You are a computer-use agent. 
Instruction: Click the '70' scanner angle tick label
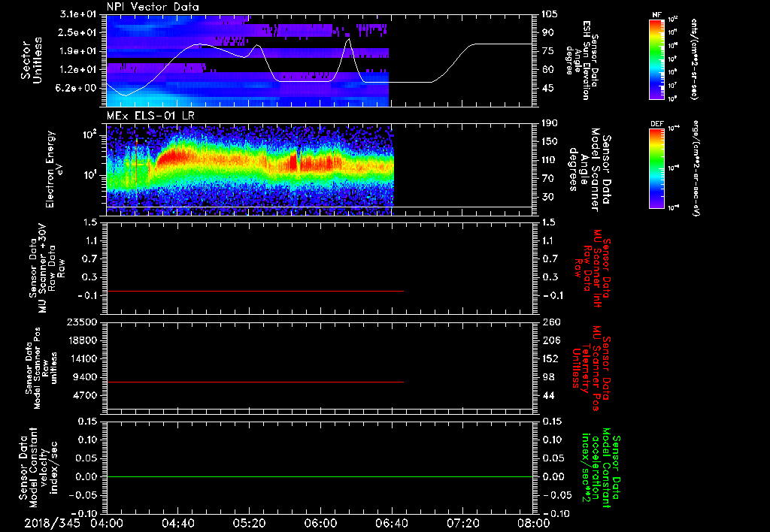click(547, 178)
